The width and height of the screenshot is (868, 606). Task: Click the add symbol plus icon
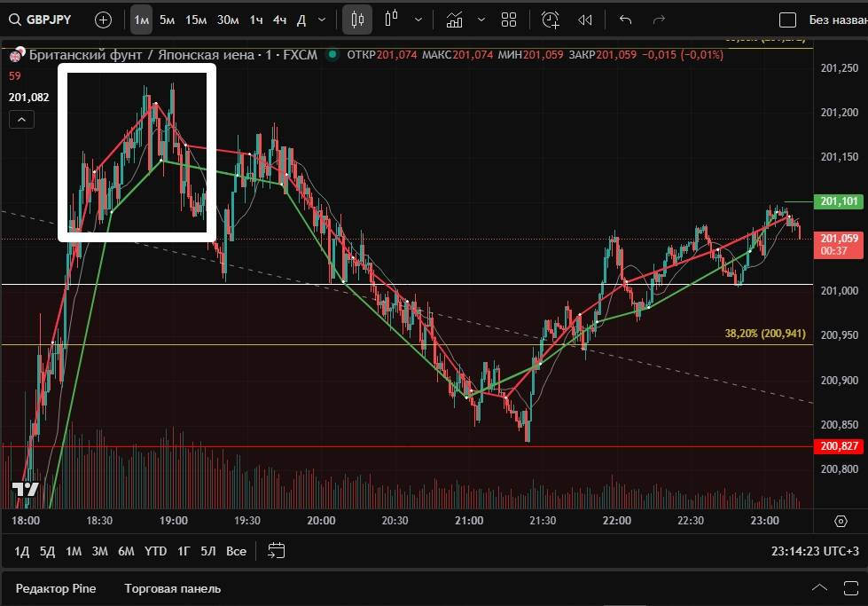tap(104, 20)
